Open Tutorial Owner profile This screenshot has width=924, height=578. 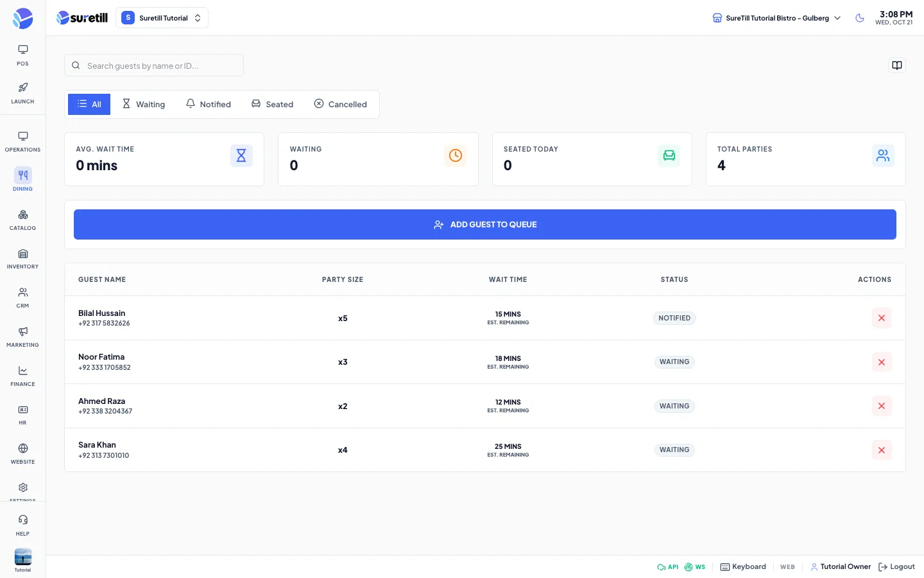841,567
